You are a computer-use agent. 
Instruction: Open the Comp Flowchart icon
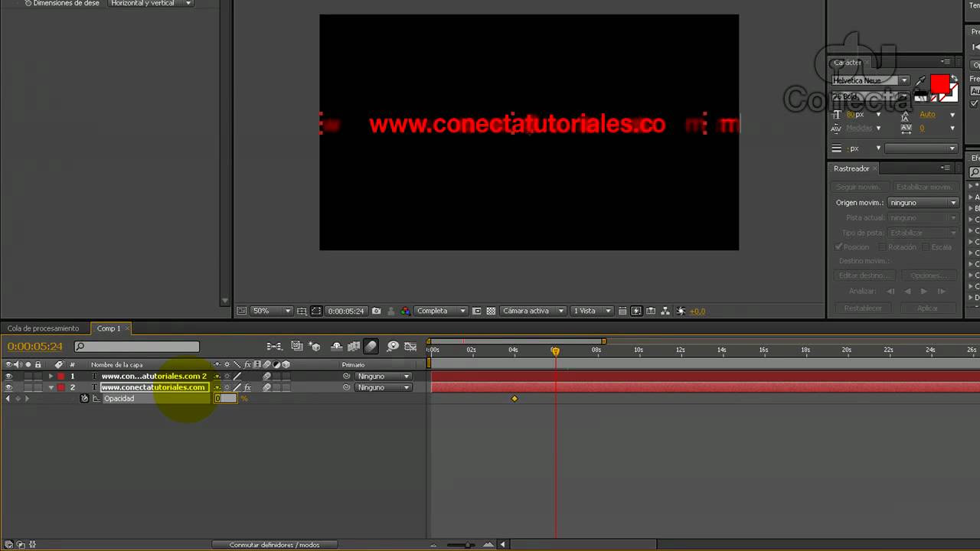coord(665,311)
